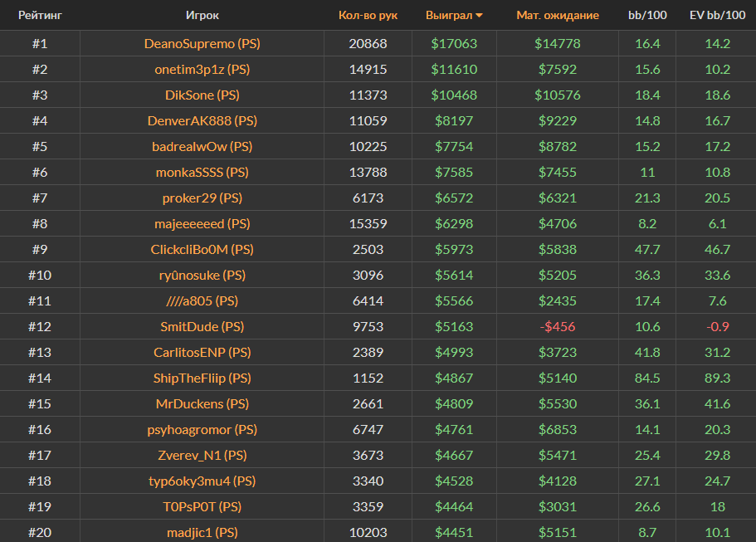Click the sort arrow next to Выиграл
The height and width of the screenshot is (542, 756).
[x=479, y=15]
